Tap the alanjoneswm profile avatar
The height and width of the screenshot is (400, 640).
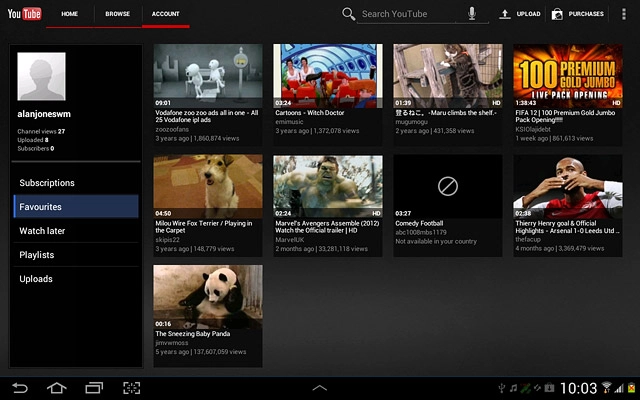coord(42,78)
